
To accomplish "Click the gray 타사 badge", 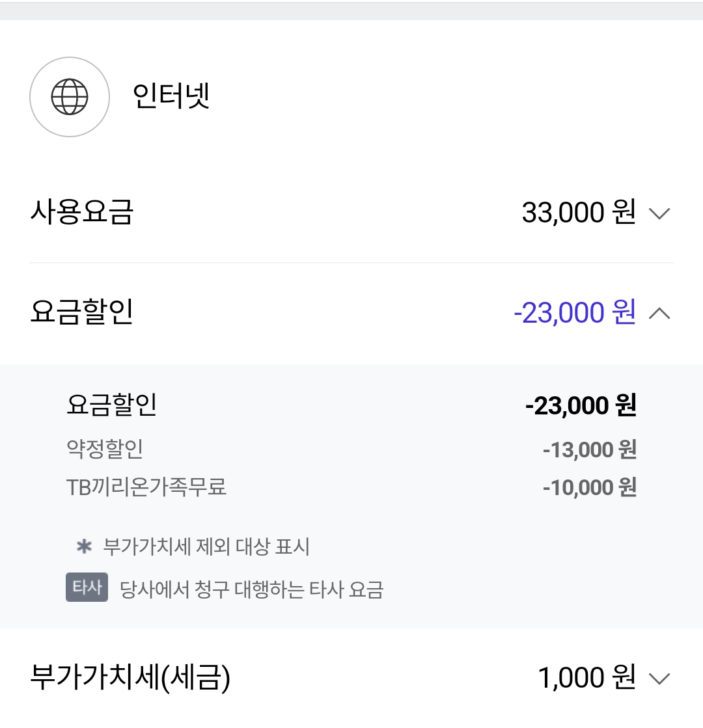I will [87, 587].
